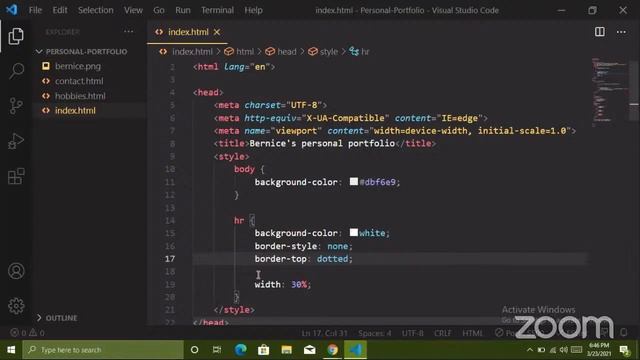Click the Cortana circle icon on taskbar
The image size is (640, 360).
(195, 350)
